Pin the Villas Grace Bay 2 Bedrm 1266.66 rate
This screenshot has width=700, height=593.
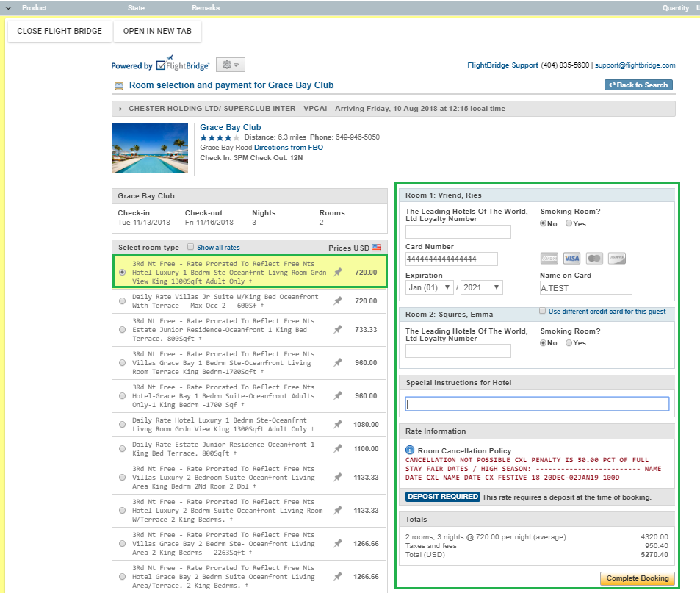tap(338, 544)
